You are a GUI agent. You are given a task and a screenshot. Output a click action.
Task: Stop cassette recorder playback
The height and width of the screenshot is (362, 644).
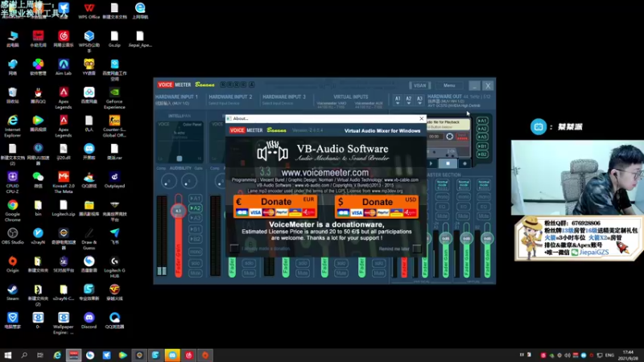(448, 163)
